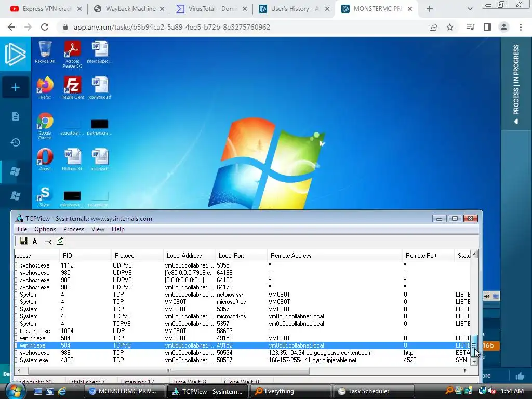Image resolution: width=532 pixels, height=399 pixels.
Task: Click the horizontal scrollbar right arrow in TCPView
Action: coord(465,370)
